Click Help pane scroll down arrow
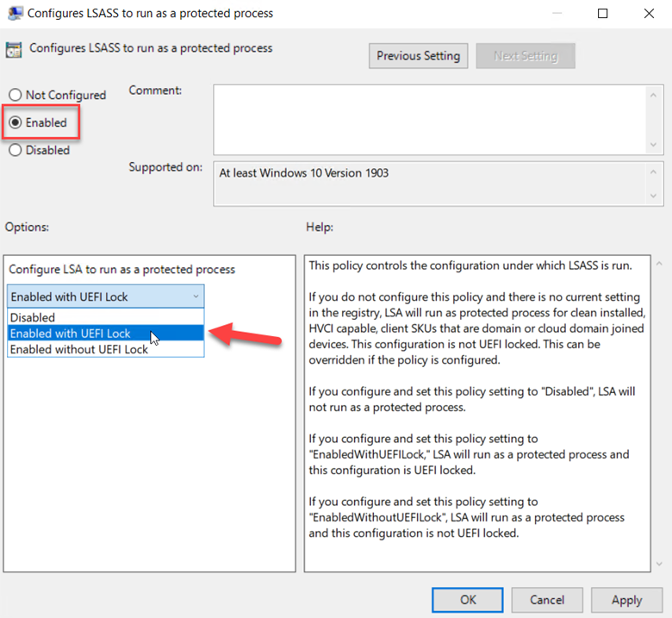Image resolution: width=672 pixels, height=618 pixels. click(659, 564)
